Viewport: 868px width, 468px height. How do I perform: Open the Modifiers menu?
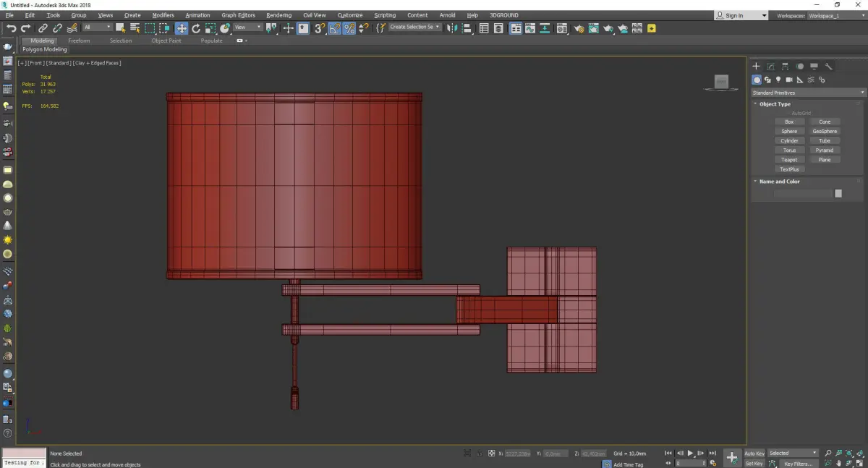(163, 15)
